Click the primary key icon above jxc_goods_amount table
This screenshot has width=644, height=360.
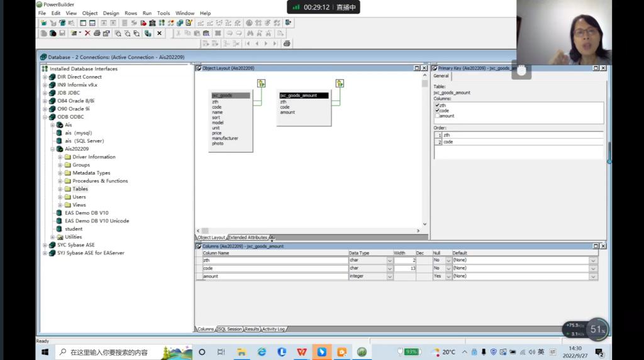point(340,83)
